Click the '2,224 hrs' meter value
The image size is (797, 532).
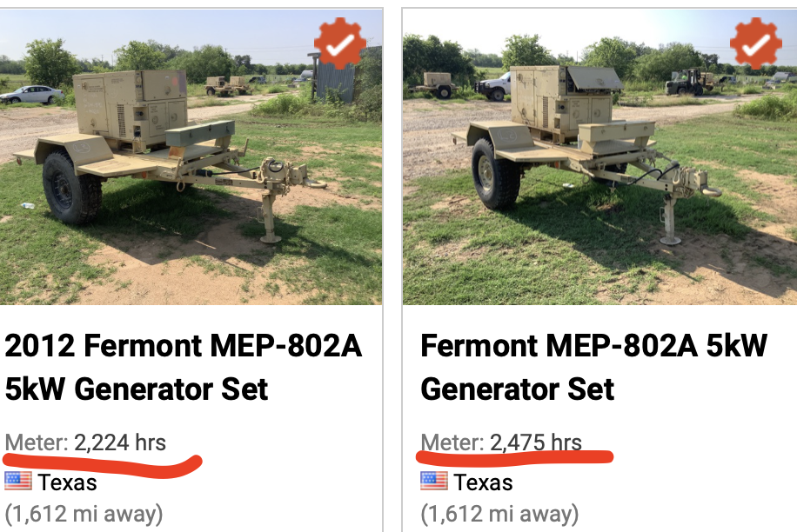(x=120, y=442)
